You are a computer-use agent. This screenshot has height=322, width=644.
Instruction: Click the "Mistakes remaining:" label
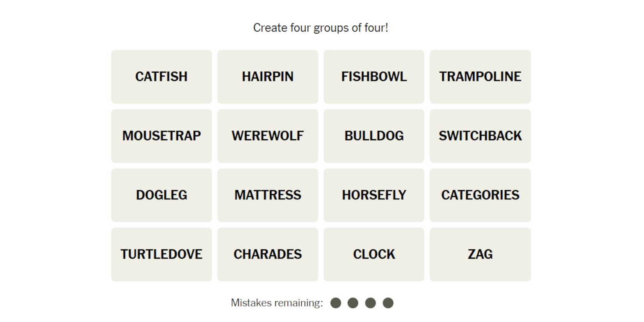pos(277,303)
